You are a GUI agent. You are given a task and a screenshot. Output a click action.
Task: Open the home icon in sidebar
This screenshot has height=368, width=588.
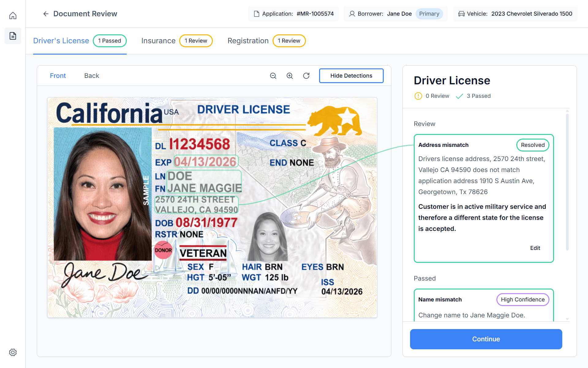pyautogui.click(x=13, y=15)
